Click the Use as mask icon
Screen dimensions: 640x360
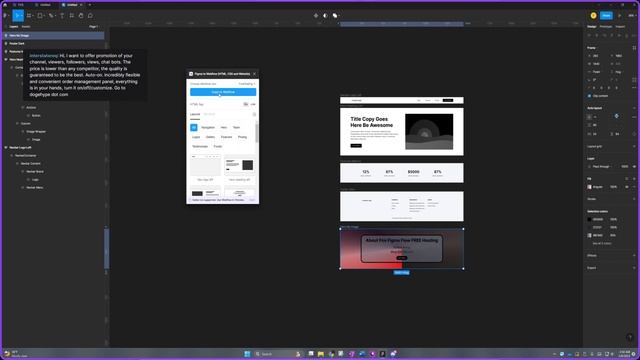325,16
